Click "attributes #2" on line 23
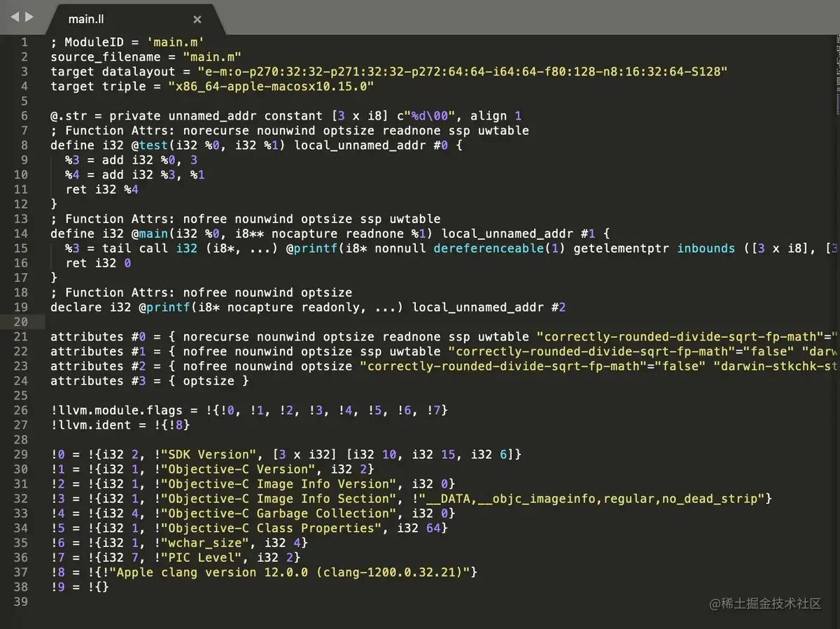 coord(98,366)
